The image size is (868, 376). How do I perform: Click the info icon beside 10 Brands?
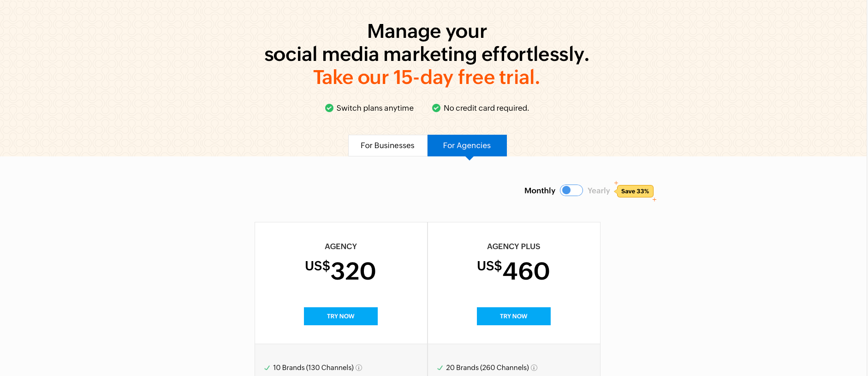359,368
